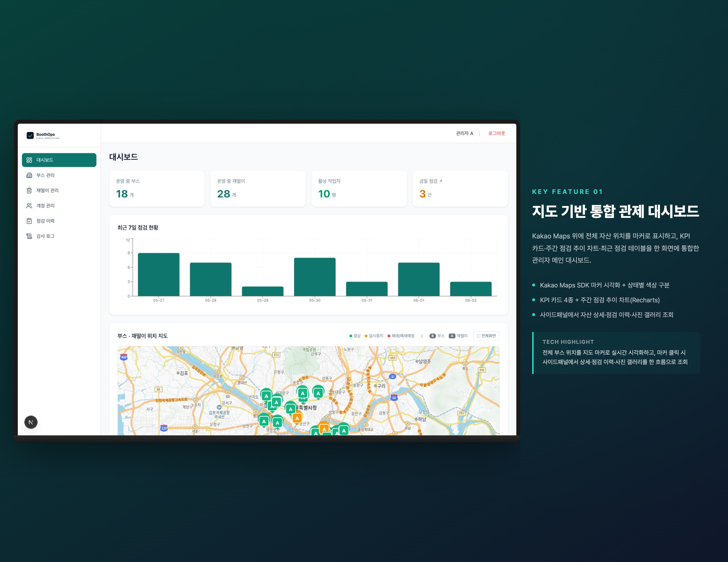
Task: Click the red 폐쇄/폐쇄예정 legend dot
Action: (x=389, y=336)
